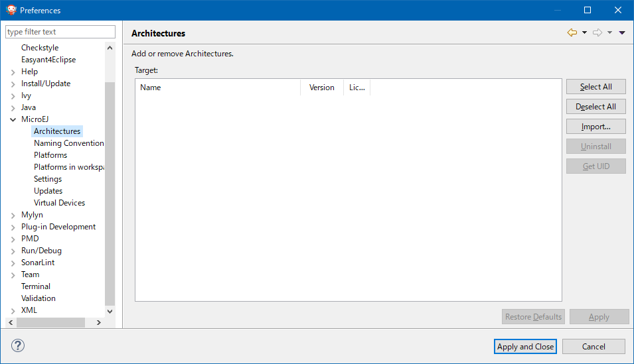The height and width of the screenshot is (364, 634).
Task: Select Checkstyle in the preferences tree
Action: [40, 48]
